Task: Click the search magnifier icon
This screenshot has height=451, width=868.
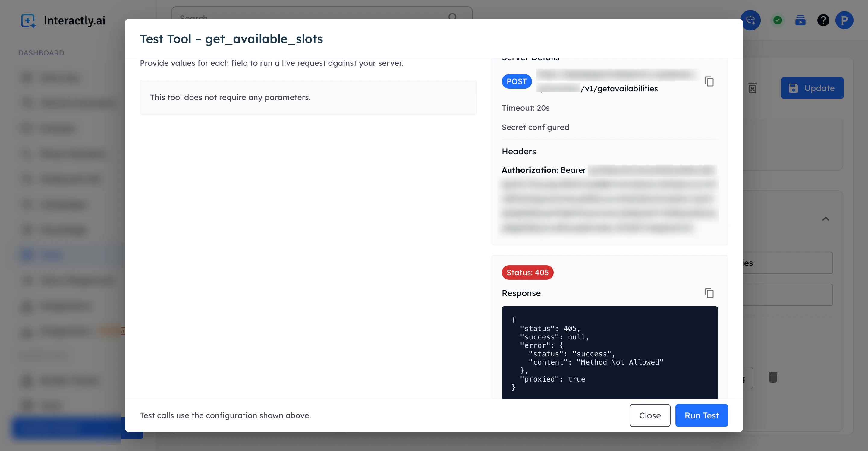Action: pyautogui.click(x=452, y=17)
